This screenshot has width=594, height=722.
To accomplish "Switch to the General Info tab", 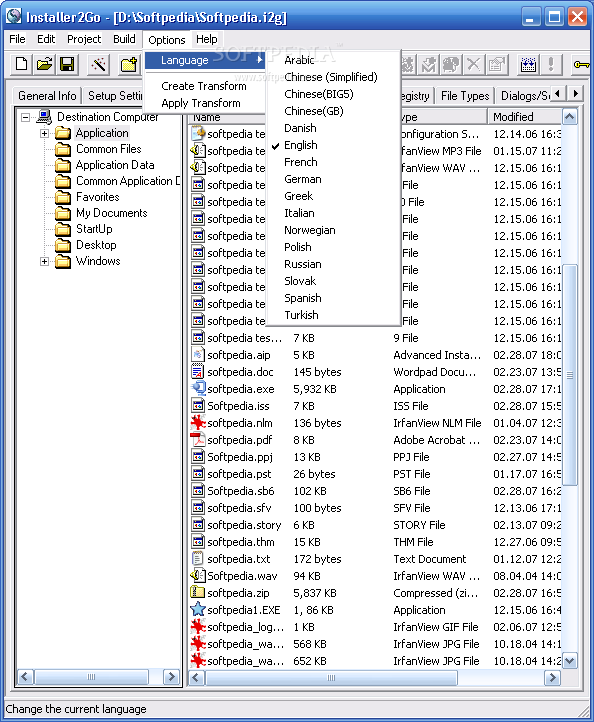I will [x=47, y=96].
